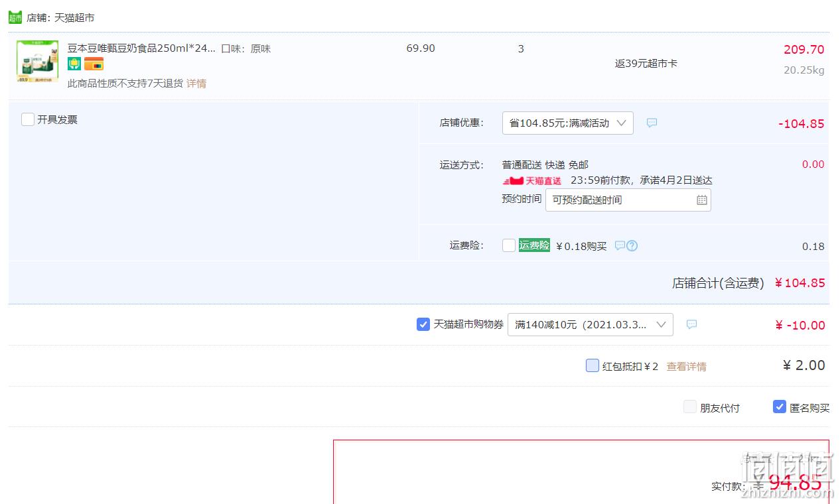Enable the 开具发票 checkbox

(28, 119)
